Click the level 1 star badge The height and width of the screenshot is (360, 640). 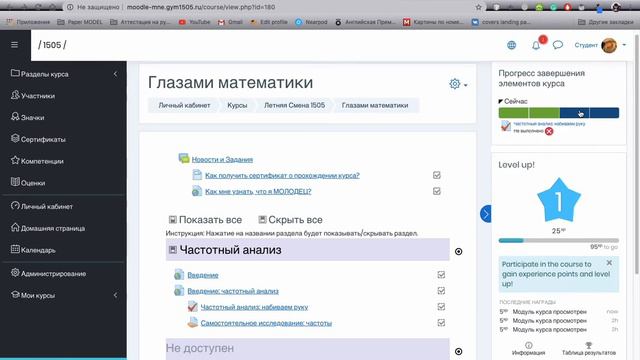(558, 200)
